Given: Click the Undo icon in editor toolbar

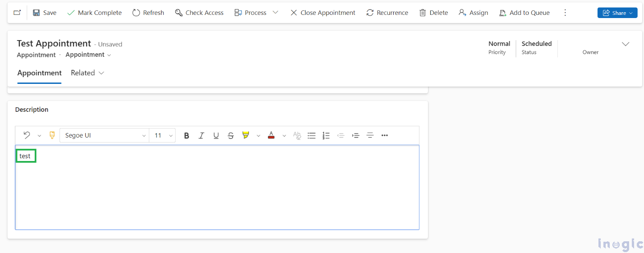Looking at the screenshot, I should click(27, 135).
